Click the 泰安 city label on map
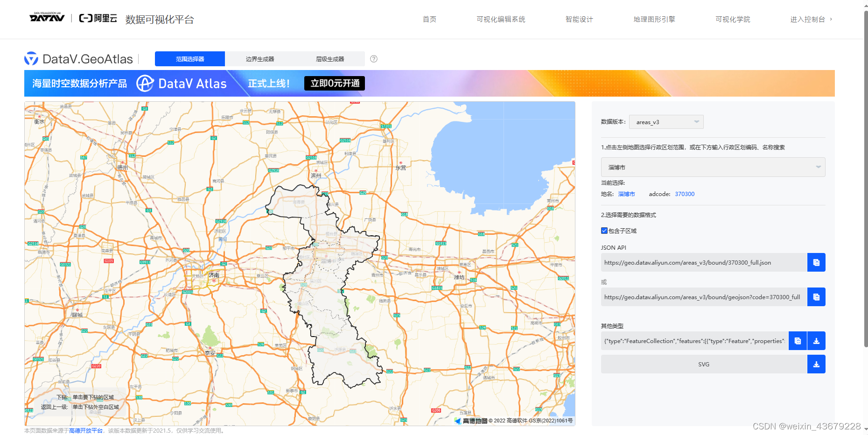Image resolution: width=868 pixels, height=435 pixels. [210, 353]
